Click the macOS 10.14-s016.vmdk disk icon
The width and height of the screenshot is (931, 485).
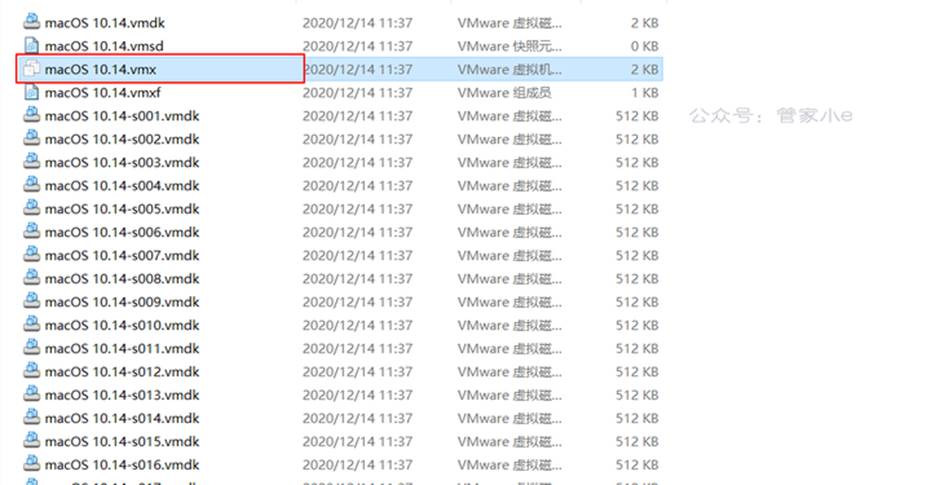click(31, 464)
